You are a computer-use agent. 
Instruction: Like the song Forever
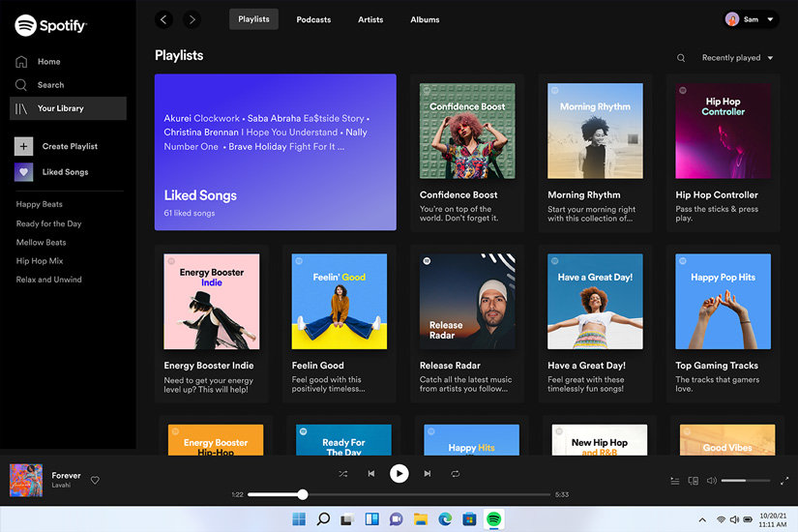[95, 480]
